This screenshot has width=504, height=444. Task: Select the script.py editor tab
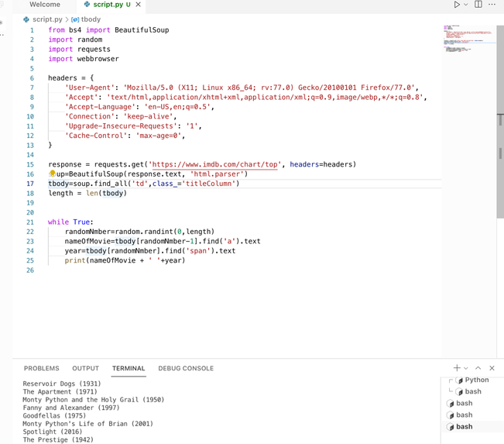[x=111, y=5]
